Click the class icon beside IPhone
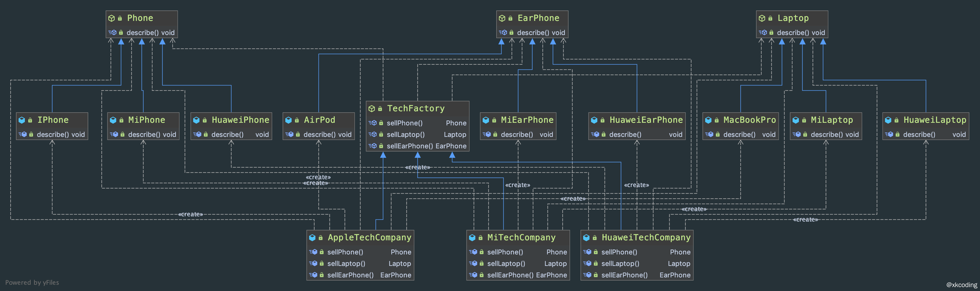This screenshot has height=291, width=980. 22,120
